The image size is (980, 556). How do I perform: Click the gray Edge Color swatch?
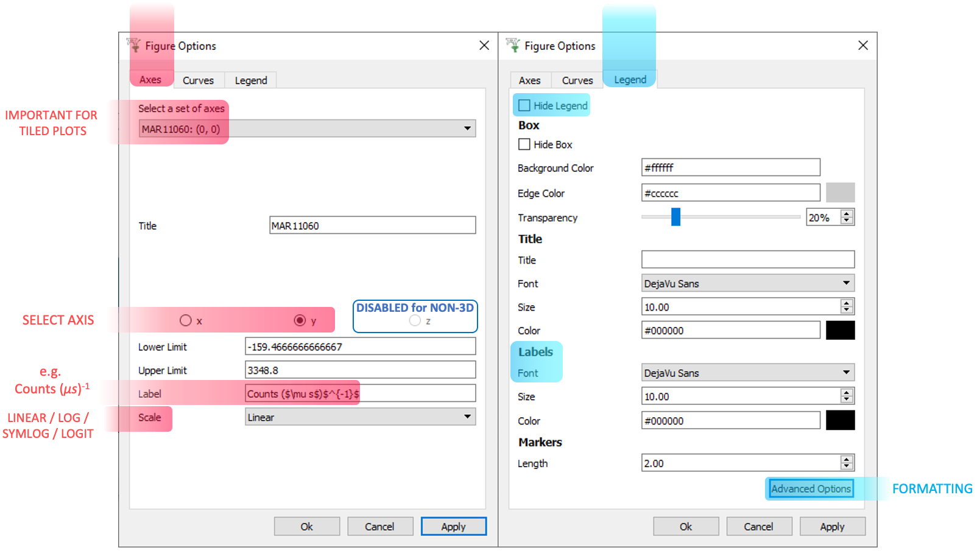tap(840, 193)
